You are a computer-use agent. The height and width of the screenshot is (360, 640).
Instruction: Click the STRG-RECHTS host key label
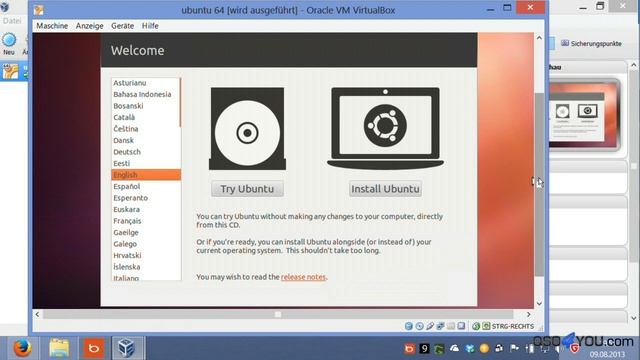point(513,326)
